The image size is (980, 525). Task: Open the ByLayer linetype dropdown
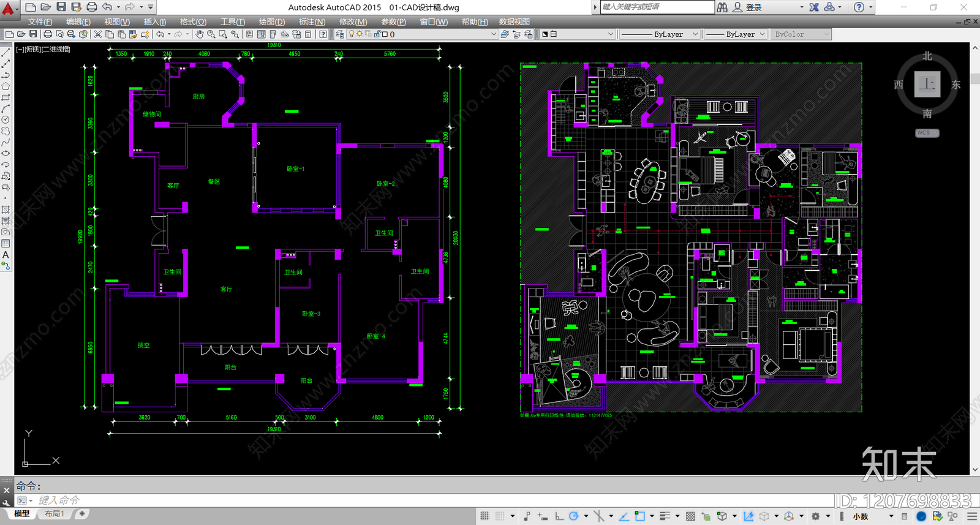click(659, 34)
